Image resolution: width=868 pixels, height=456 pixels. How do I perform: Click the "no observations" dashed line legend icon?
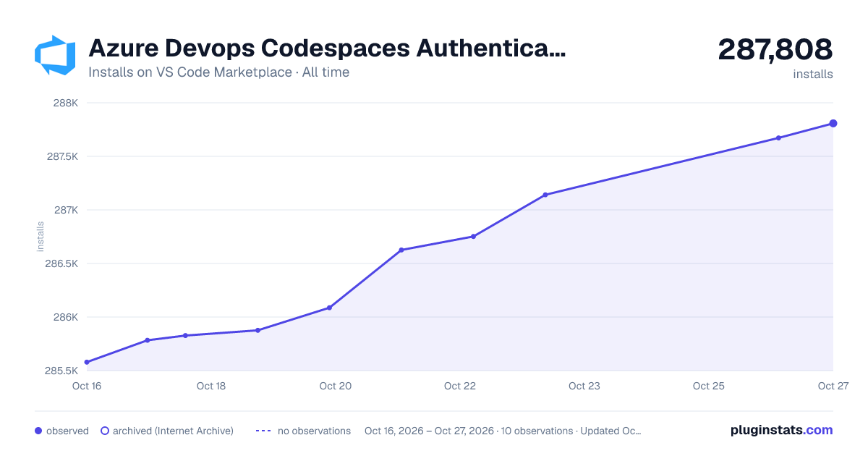click(x=263, y=431)
